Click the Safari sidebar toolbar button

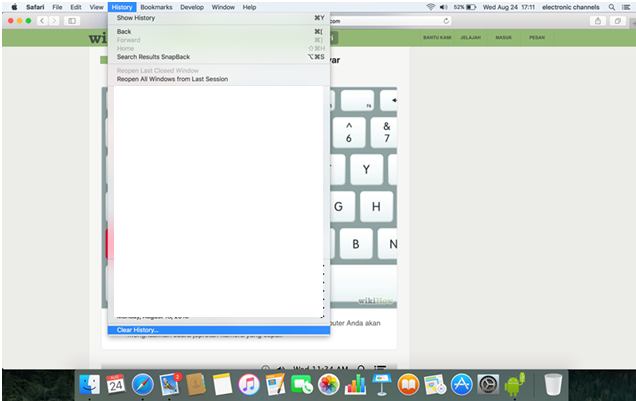pyautogui.click(x=72, y=21)
